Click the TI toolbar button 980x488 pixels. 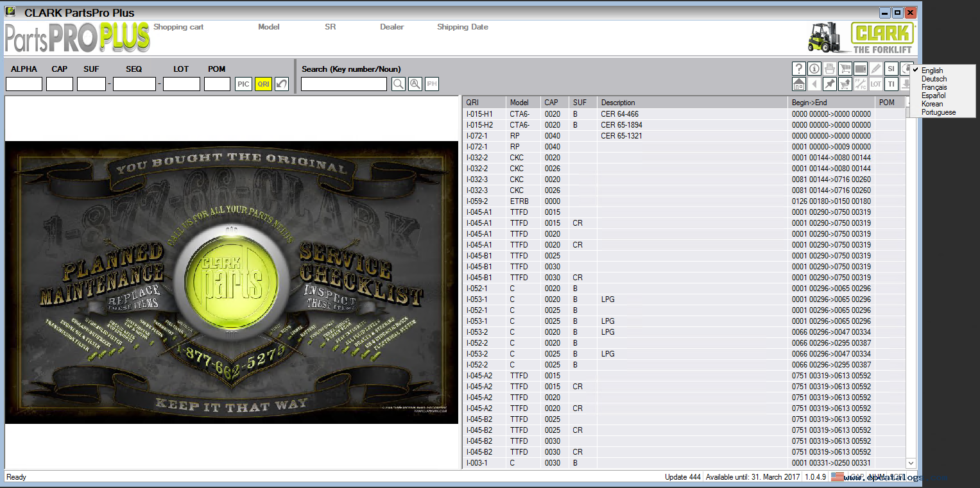tap(891, 84)
